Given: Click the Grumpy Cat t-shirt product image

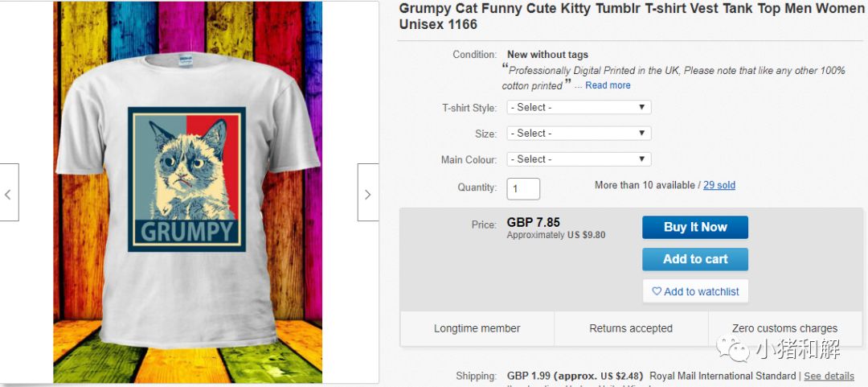Looking at the screenshot, I should tap(187, 191).
